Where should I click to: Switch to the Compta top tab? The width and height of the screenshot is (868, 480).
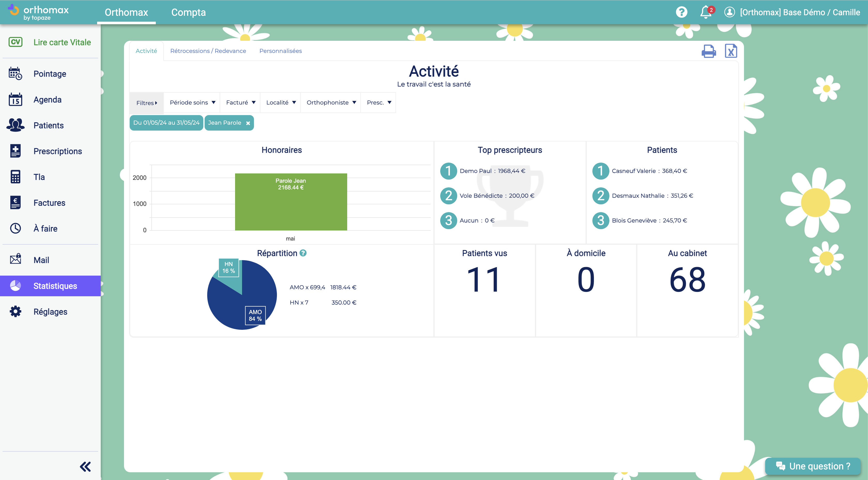coord(188,12)
